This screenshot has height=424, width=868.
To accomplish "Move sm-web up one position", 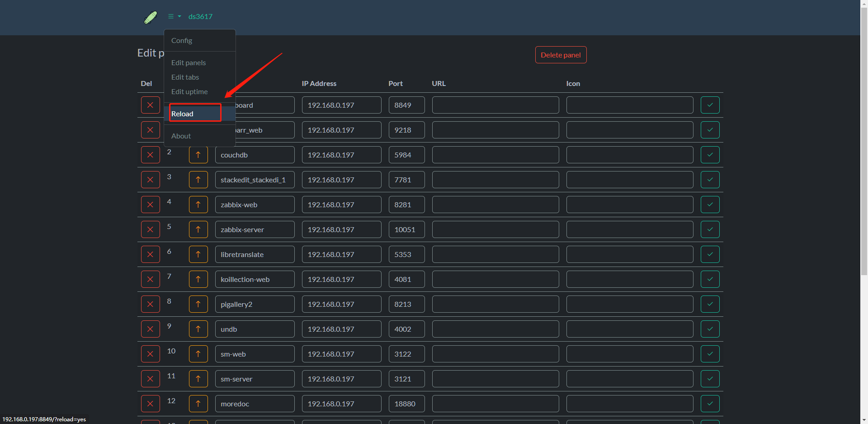I will pos(198,354).
